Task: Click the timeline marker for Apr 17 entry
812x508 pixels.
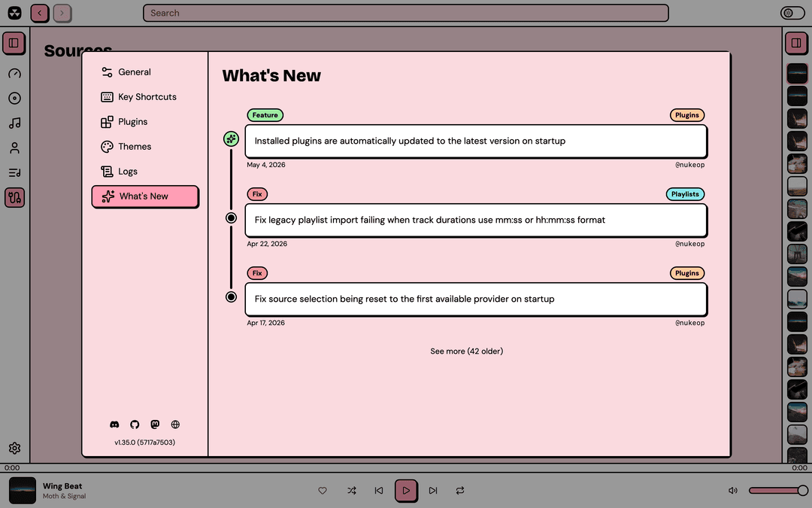Action: pyautogui.click(x=231, y=297)
